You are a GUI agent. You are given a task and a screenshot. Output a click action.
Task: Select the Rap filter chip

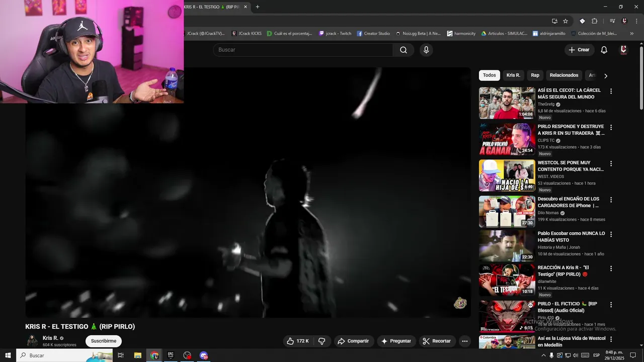click(x=535, y=75)
